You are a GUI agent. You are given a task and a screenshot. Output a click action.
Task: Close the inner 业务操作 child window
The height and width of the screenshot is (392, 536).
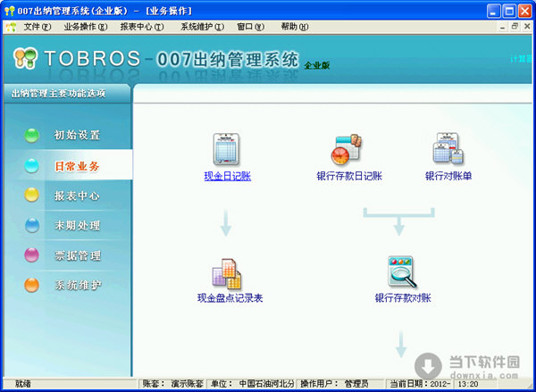coord(527,27)
